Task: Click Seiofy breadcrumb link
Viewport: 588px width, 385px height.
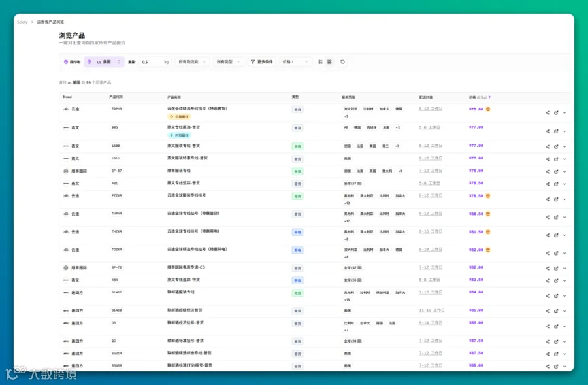Action: (x=22, y=22)
